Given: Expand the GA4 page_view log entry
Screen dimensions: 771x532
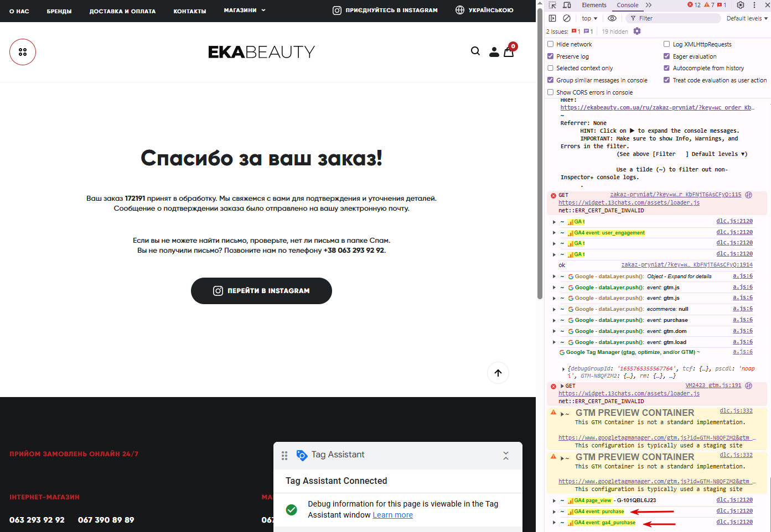Looking at the screenshot, I should coord(554,500).
